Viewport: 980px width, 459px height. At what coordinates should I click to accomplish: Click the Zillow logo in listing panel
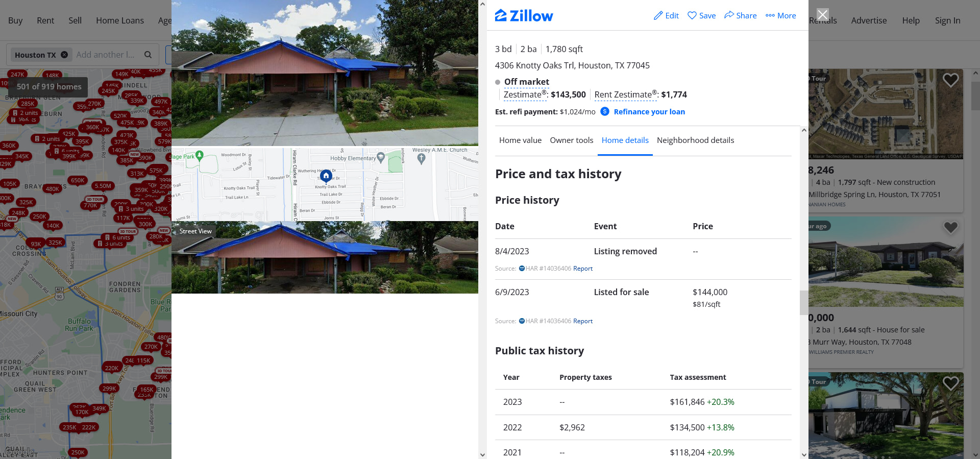click(524, 16)
